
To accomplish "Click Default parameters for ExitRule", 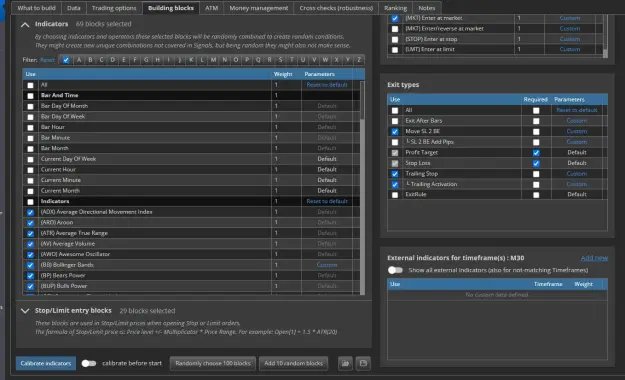I will pos(577,195).
